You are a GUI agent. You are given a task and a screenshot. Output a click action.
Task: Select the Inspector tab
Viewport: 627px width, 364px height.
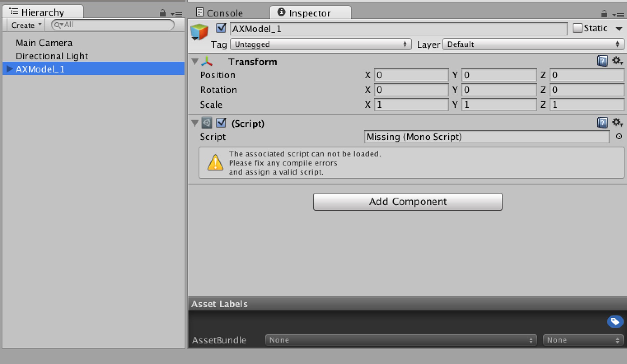click(310, 12)
